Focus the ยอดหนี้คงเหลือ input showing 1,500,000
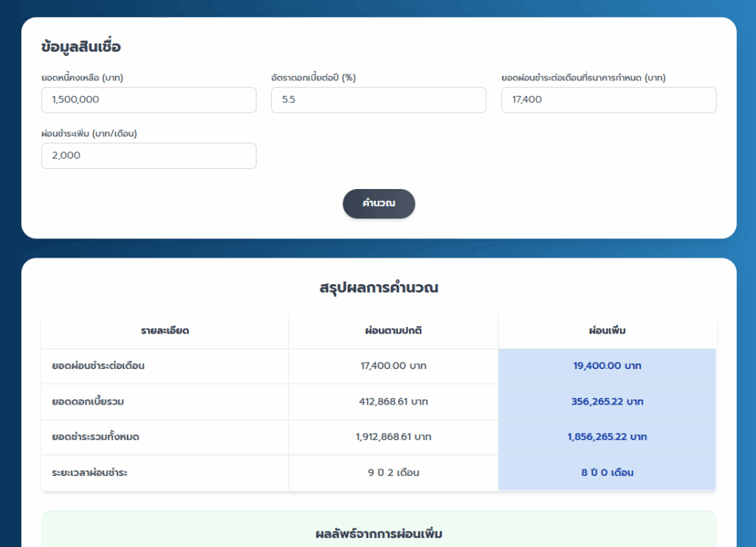This screenshot has height=547, width=756. point(148,100)
